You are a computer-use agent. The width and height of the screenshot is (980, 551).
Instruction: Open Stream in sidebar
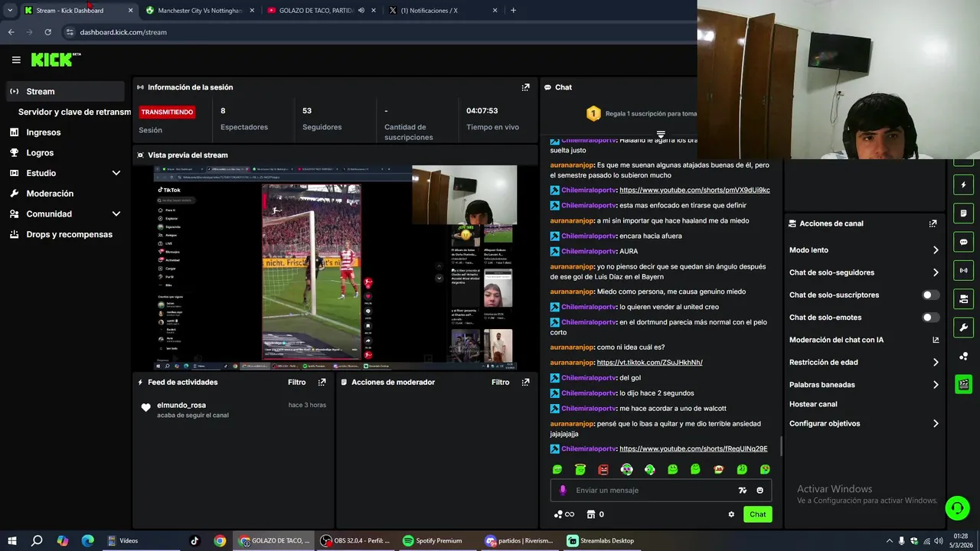(x=66, y=91)
